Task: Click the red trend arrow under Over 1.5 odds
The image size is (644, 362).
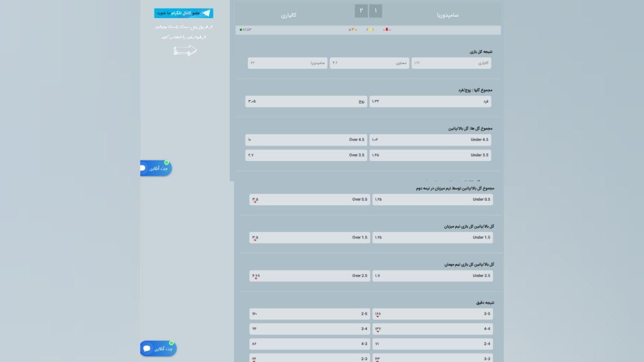Action: coord(256,240)
